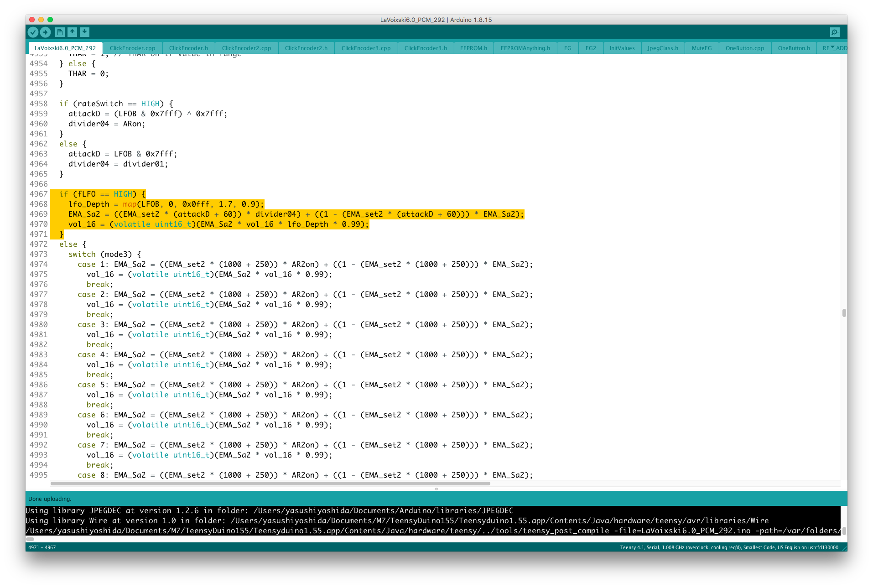Open the tab list dropdown arrow

tap(832, 47)
